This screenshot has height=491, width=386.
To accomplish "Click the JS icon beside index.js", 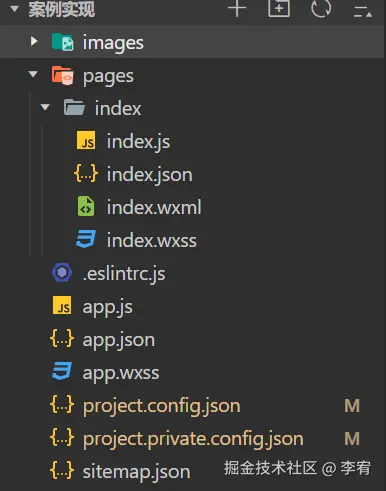I will click(x=86, y=140).
